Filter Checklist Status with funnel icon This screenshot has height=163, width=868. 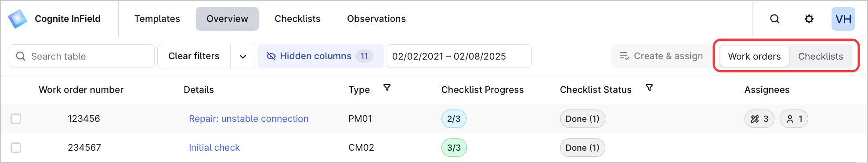tap(649, 88)
